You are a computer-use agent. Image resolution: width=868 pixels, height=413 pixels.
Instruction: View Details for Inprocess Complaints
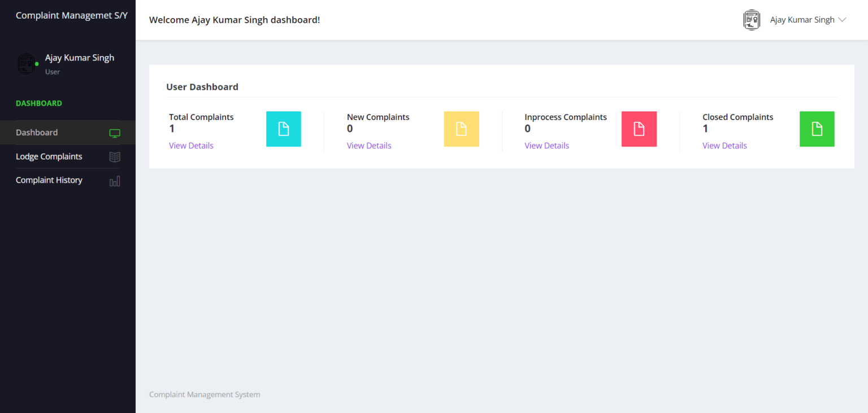[x=546, y=145]
